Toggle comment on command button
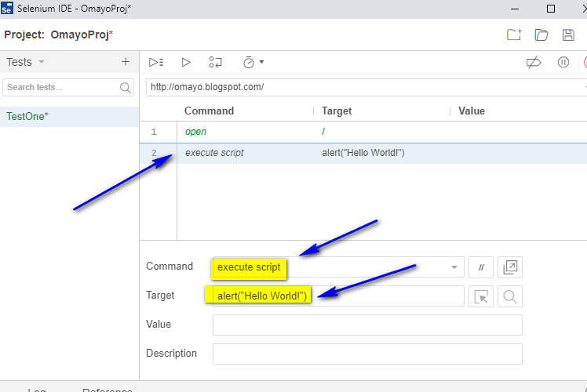 481,267
